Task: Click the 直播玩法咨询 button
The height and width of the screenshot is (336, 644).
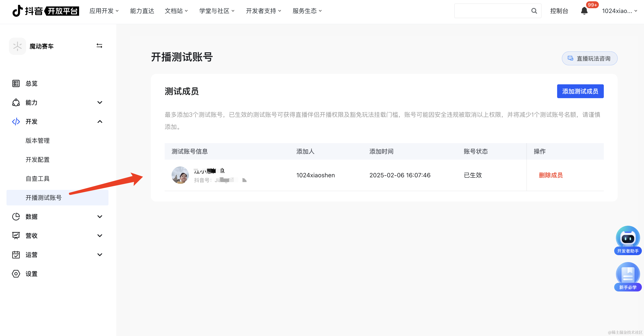Action: (590, 59)
